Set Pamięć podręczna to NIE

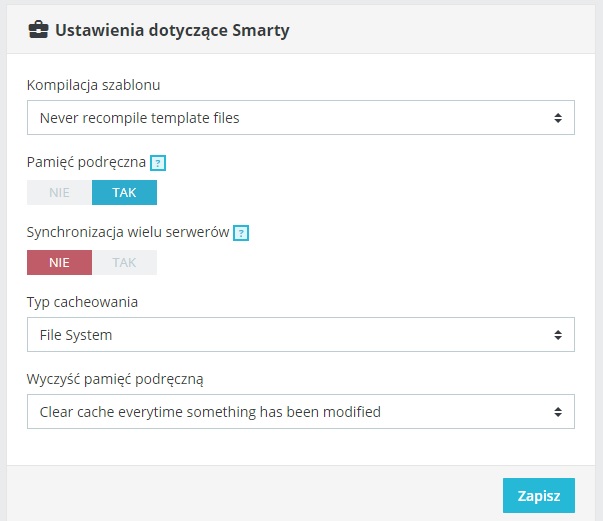coord(59,192)
